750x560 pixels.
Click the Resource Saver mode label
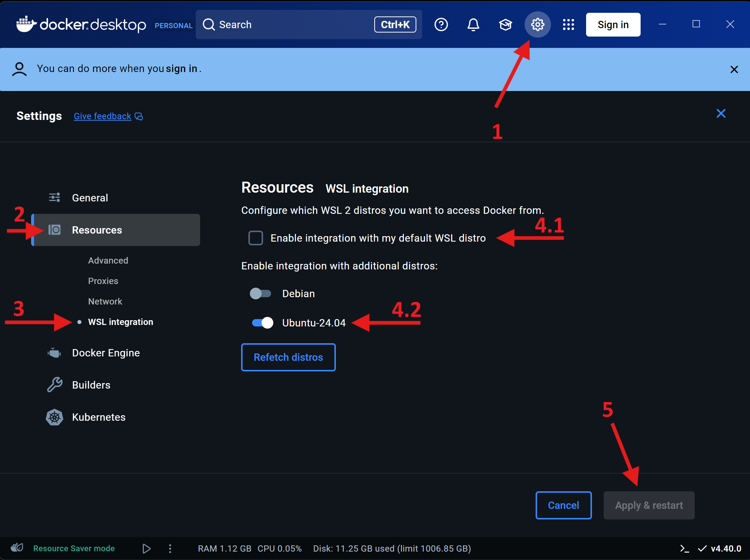pos(74,548)
